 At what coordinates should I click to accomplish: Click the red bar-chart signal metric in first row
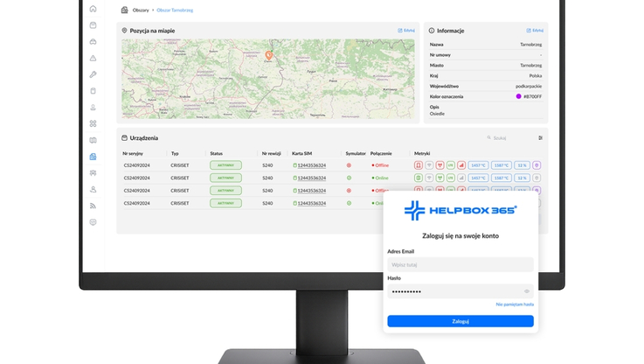pyautogui.click(x=461, y=165)
